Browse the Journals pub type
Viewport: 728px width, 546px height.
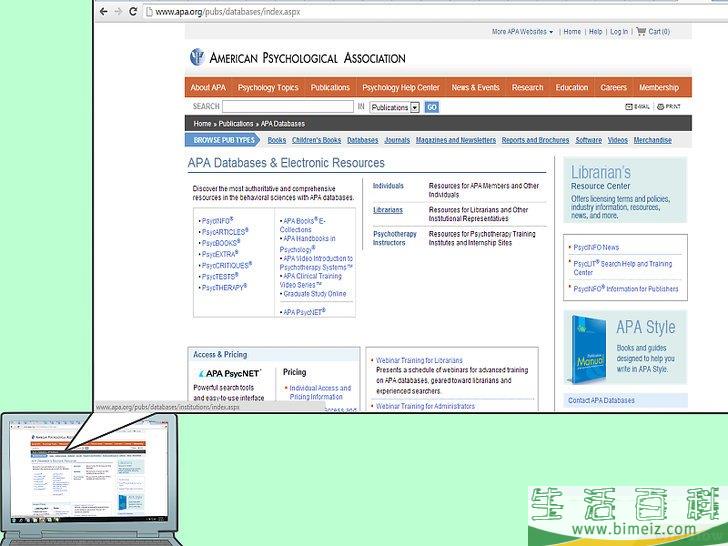[x=397, y=140]
